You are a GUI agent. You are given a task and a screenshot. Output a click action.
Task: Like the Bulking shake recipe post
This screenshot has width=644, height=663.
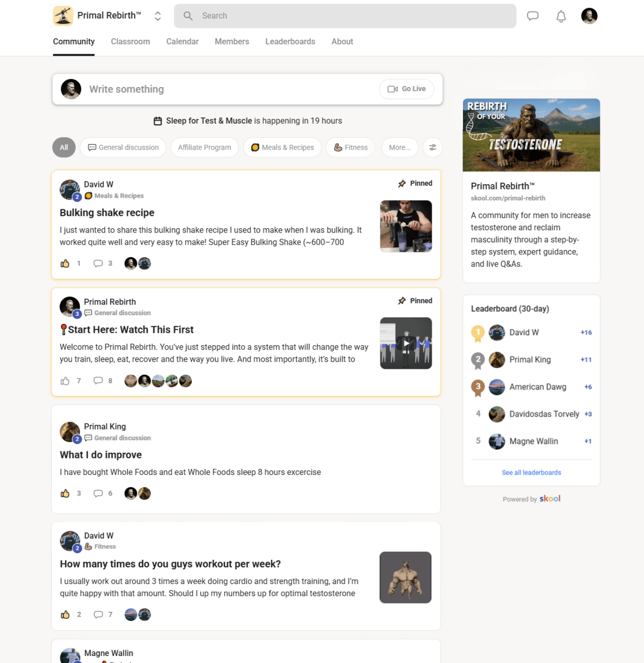coord(65,263)
